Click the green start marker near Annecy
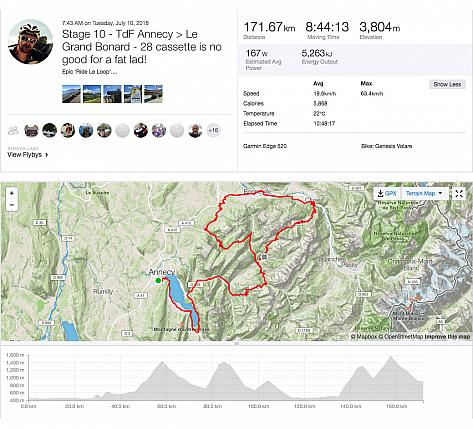 (x=158, y=280)
